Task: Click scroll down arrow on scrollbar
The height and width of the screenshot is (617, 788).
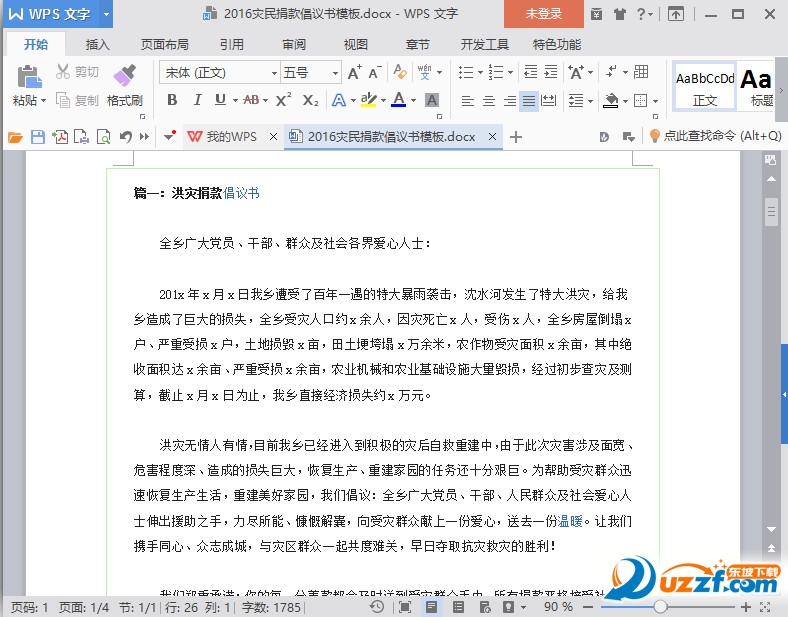Action: point(771,529)
